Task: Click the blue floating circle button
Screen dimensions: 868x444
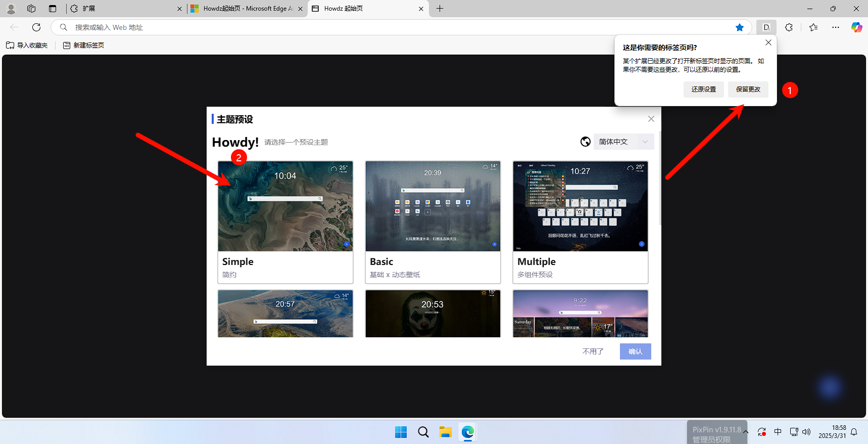Action: tap(830, 387)
